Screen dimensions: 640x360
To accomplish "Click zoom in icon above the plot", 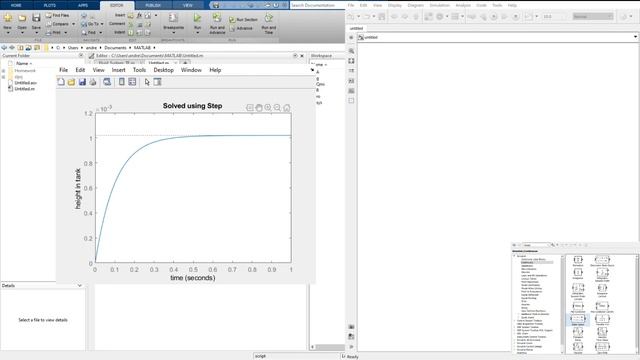I will (268, 108).
